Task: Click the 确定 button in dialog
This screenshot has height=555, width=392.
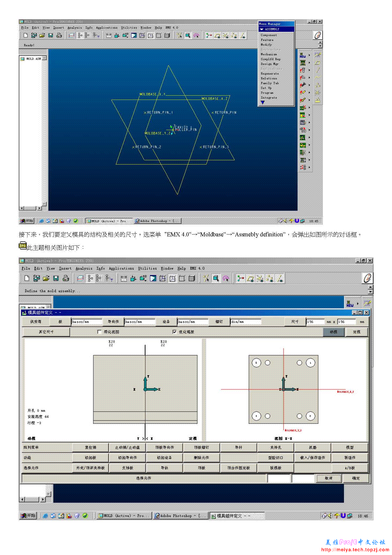Action: coord(356,478)
